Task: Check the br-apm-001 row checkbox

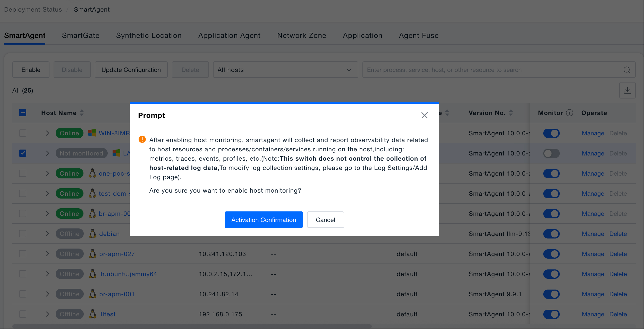Action: (x=23, y=294)
